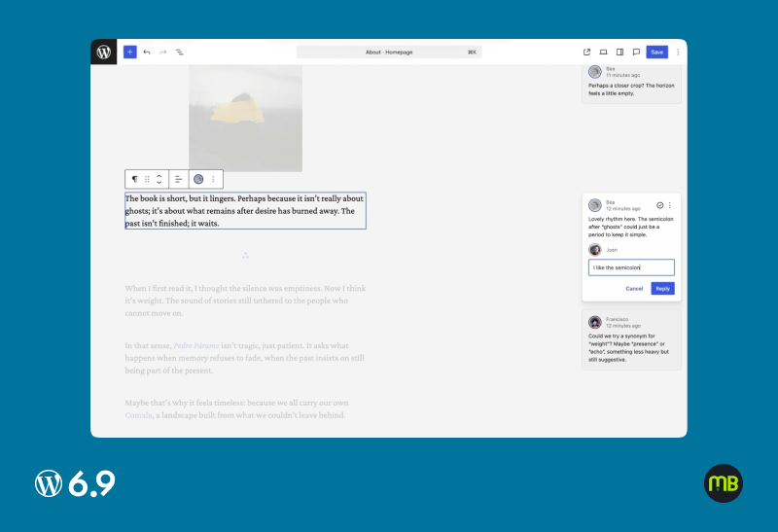Click the Pedro Páramo link in the text
The width and height of the screenshot is (778, 532).
(x=195, y=345)
